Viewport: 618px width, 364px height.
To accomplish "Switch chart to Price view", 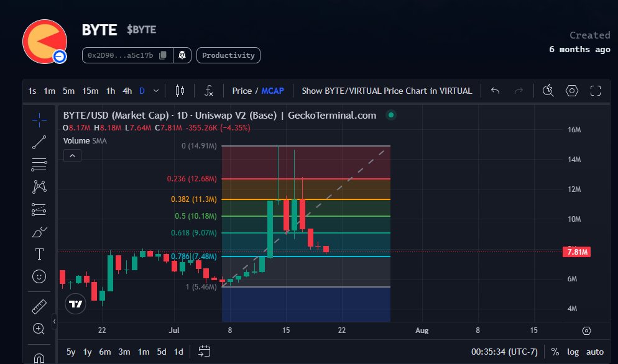I will click(x=242, y=91).
